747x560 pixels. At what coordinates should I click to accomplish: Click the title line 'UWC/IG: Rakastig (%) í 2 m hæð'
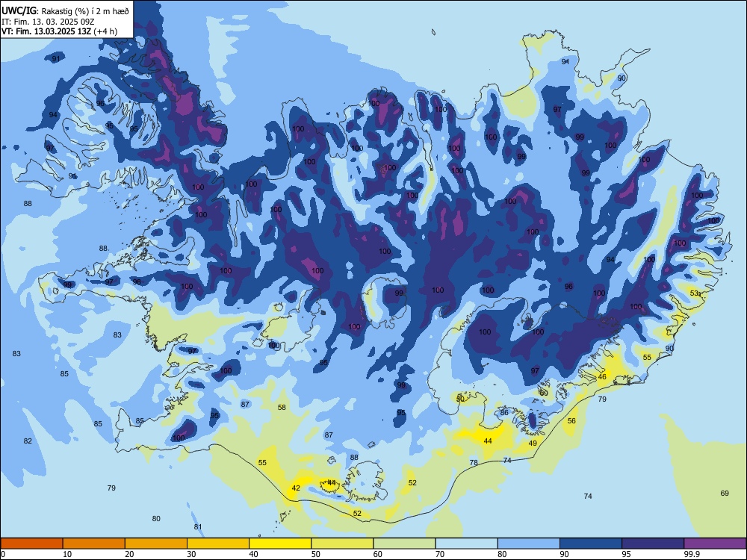coord(65,11)
